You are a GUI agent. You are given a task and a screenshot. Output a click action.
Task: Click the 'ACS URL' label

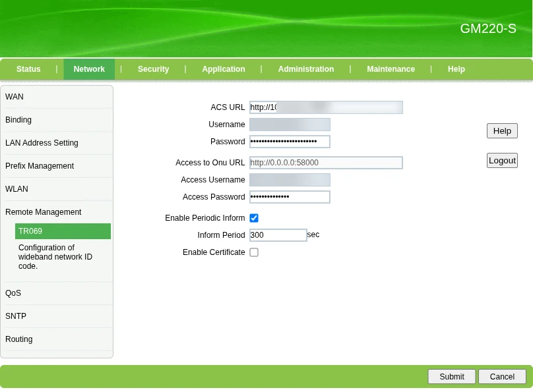[228, 107]
